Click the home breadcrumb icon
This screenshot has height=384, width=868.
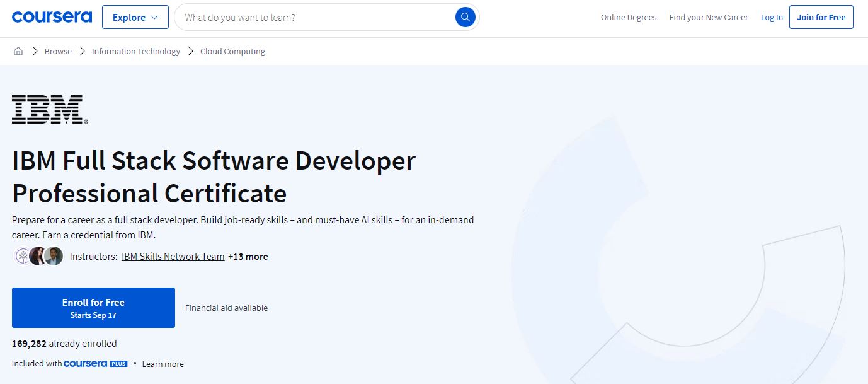[x=18, y=51]
